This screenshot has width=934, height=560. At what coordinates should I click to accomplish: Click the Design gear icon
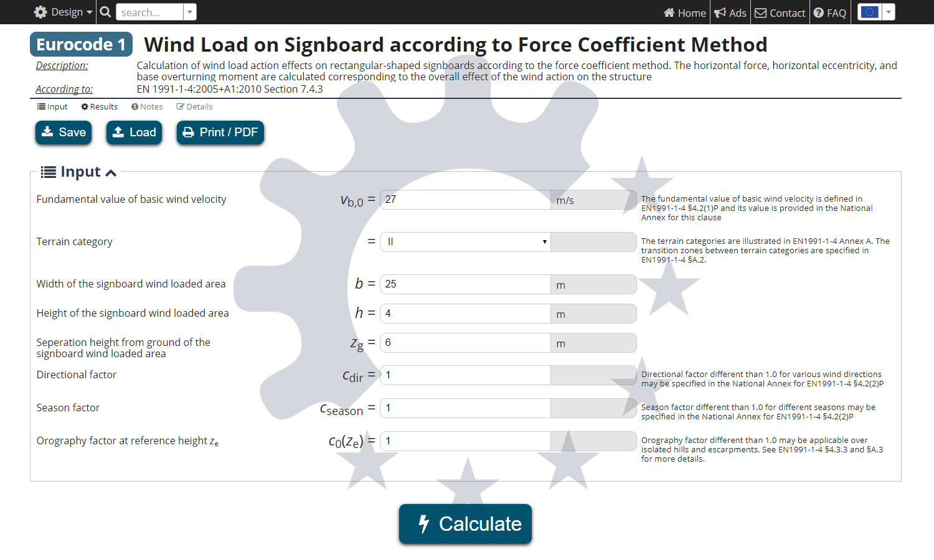tap(40, 12)
